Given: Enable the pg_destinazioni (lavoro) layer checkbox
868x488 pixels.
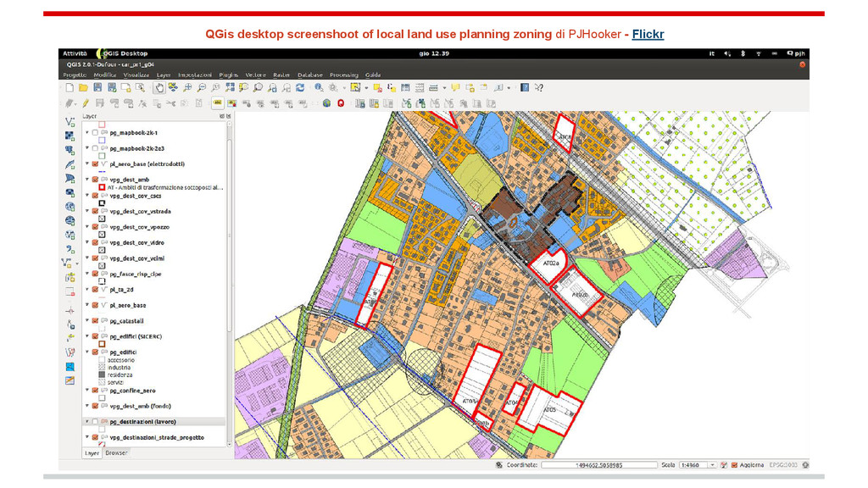Looking at the screenshot, I should (x=95, y=422).
